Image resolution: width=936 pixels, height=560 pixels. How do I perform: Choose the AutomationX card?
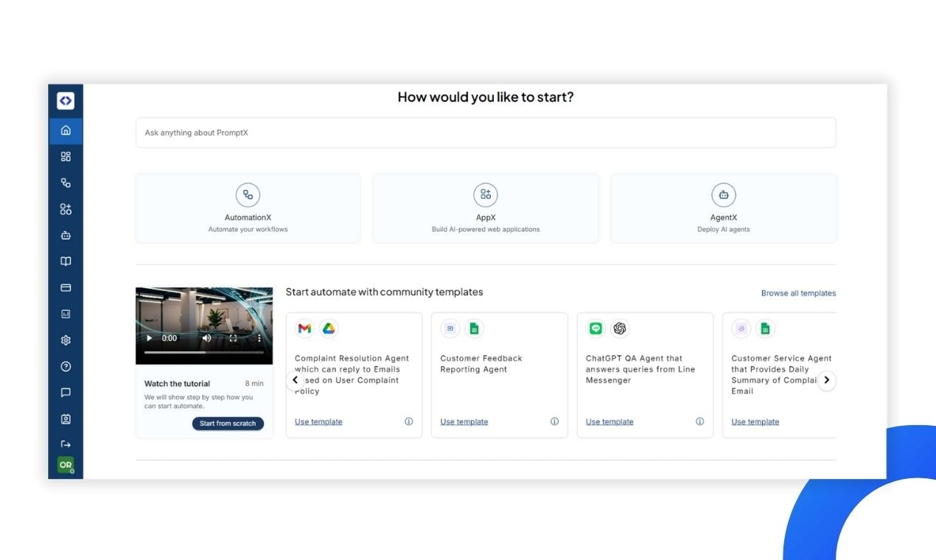tap(248, 209)
